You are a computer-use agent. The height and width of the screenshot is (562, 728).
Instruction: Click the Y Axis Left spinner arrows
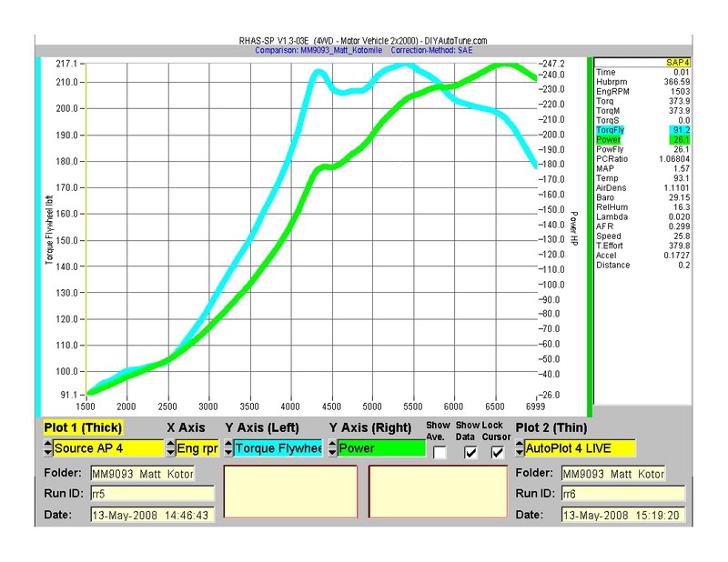pos(228,448)
